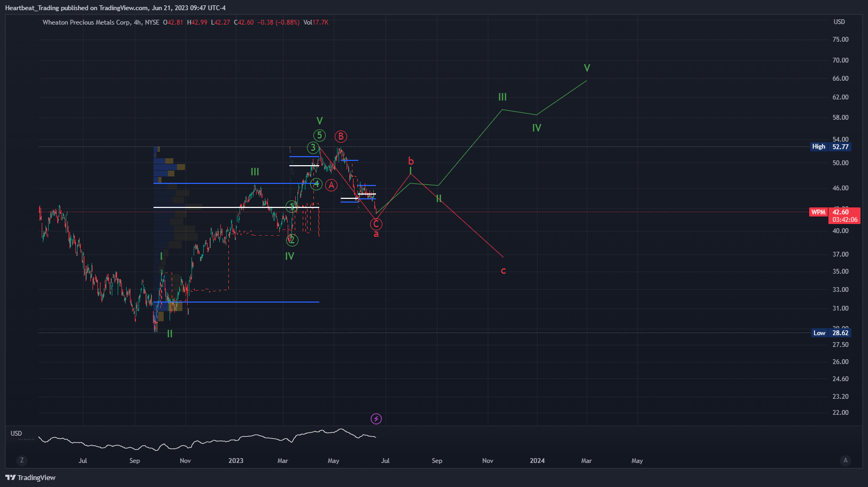Click the USD currency label atop price axis

(x=839, y=22)
